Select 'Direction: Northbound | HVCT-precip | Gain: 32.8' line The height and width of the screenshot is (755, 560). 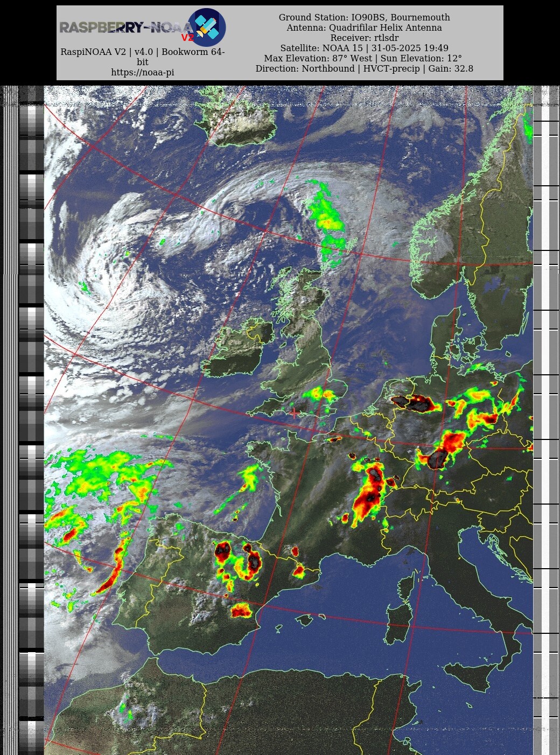[x=365, y=68]
